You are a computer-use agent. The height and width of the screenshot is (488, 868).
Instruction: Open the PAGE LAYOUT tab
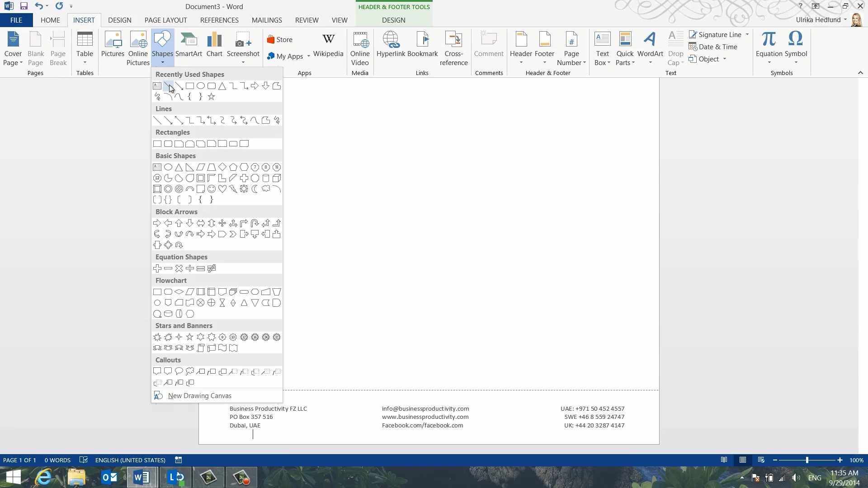click(165, 20)
